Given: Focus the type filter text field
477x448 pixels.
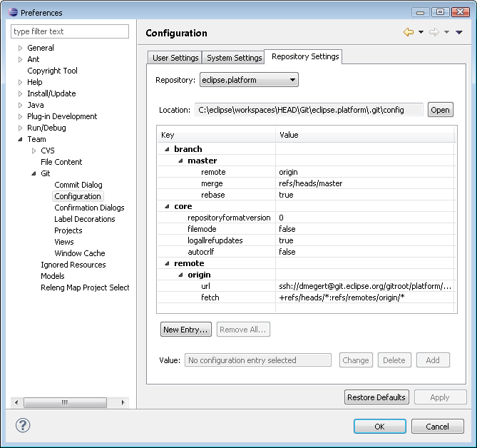Looking at the screenshot, I should pyautogui.click(x=70, y=31).
